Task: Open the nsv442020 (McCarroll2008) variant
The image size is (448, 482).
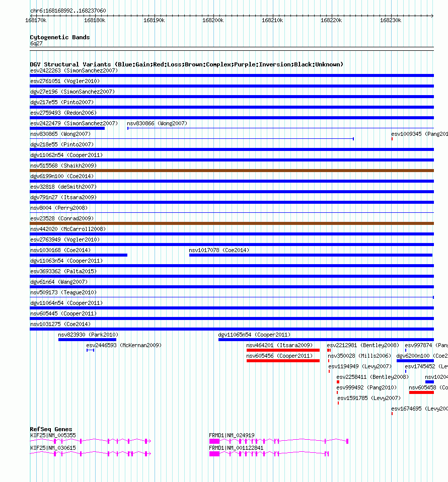Action: click(67, 229)
